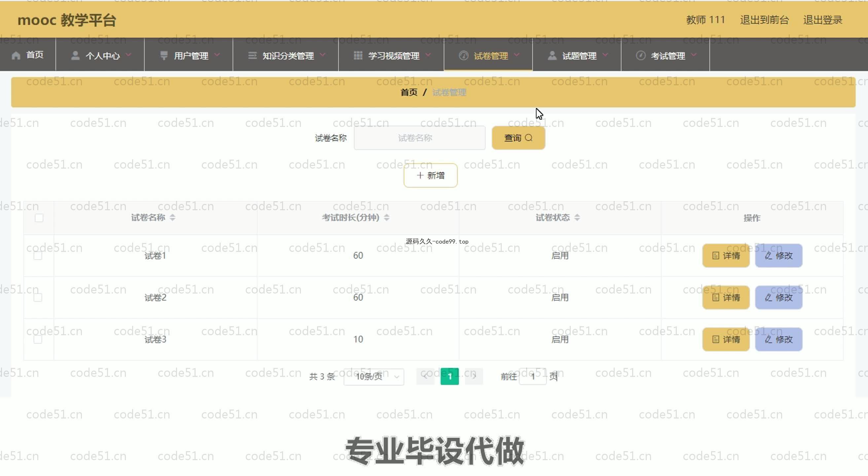Click the user icon beside 试题管理

click(552, 55)
